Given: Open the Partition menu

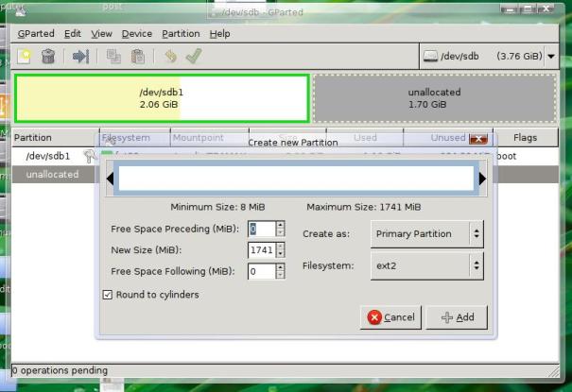Looking at the screenshot, I should (x=181, y=34).
